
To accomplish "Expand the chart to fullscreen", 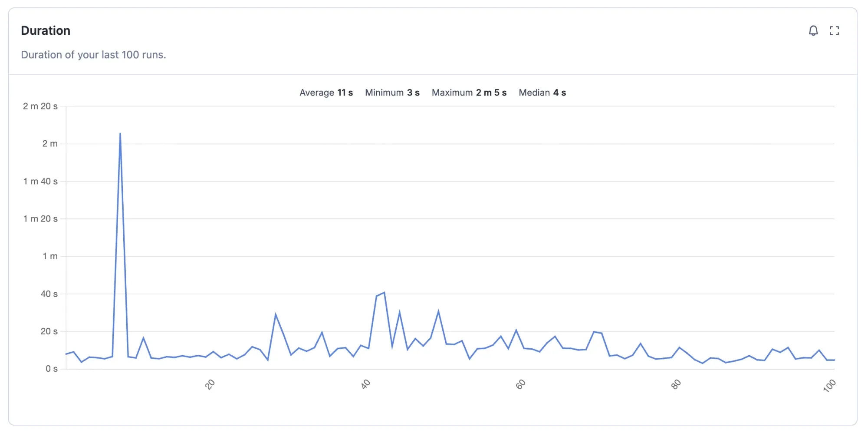I will pyautogui.click(x=835, y=30).
